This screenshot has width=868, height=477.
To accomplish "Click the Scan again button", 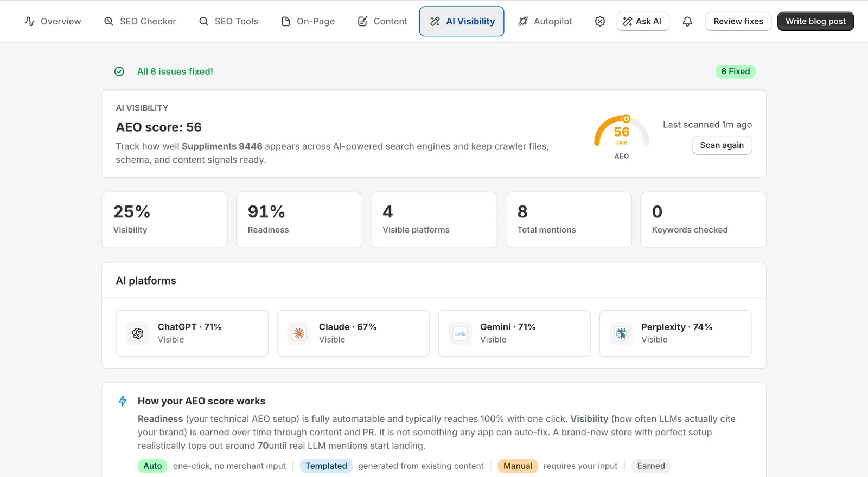I will point(722,145).
